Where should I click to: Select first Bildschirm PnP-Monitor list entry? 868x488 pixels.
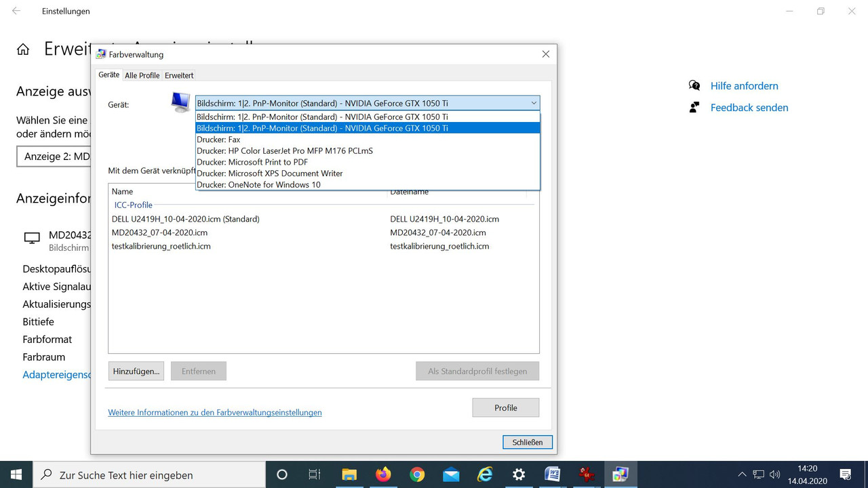[368, 117]
